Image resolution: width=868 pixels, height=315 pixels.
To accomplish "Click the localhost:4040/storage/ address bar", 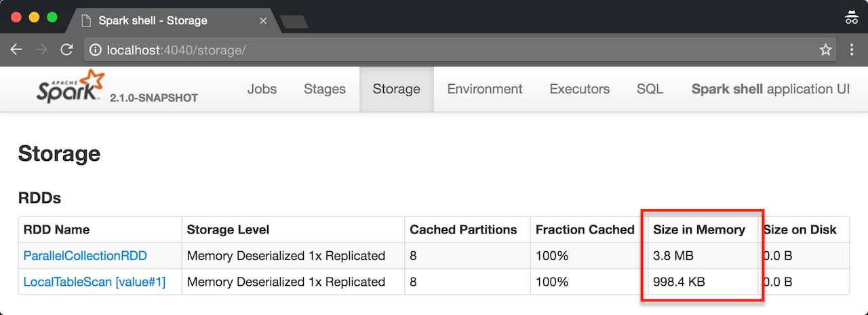I will point(407,50).
